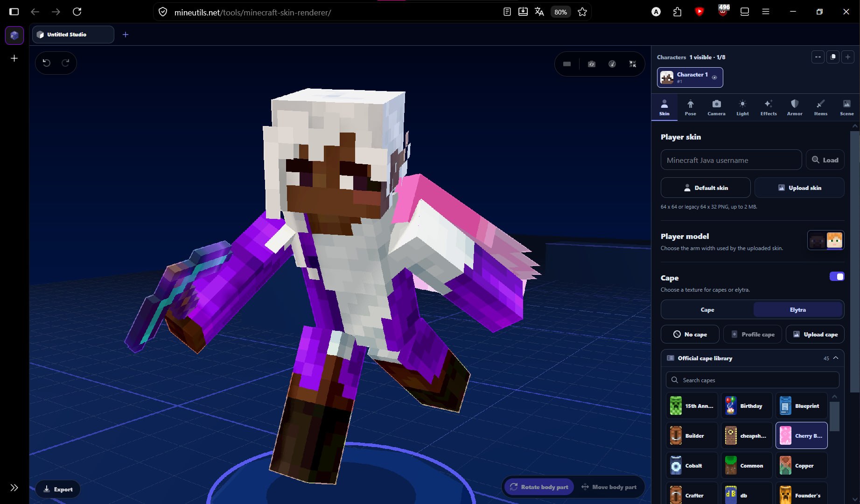Open the Armor tab
Image resolution: width=860 pixels, height=504 pixels.
point(795,107)
